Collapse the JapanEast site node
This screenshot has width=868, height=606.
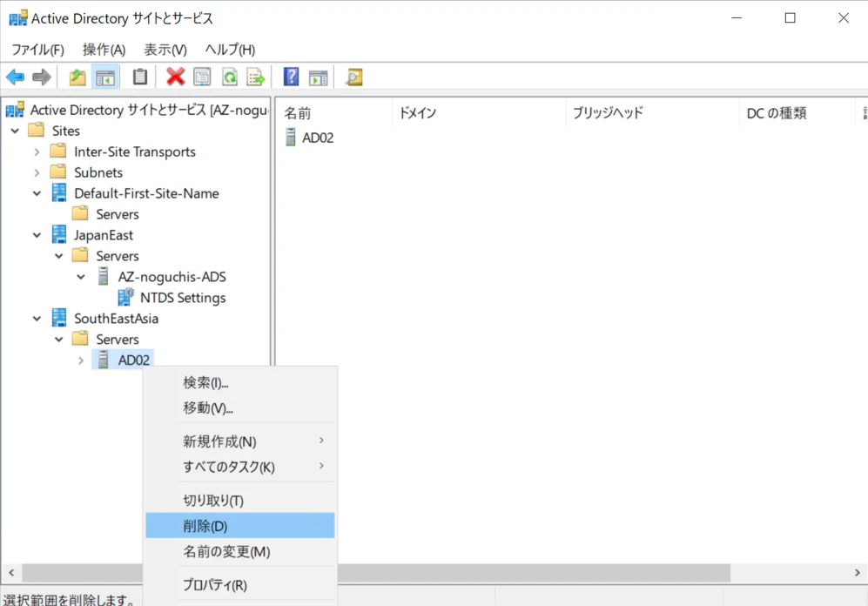37,235
